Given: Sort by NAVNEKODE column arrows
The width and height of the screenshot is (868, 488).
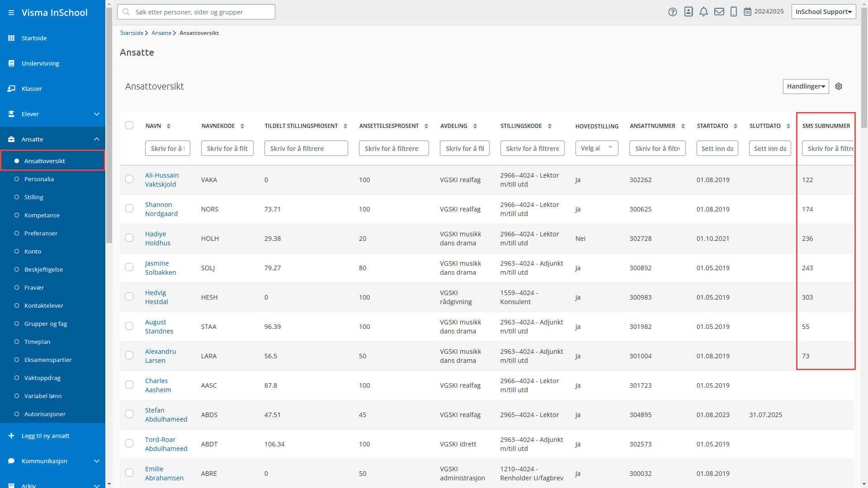Looking at the screenshot, I should 242,126.
